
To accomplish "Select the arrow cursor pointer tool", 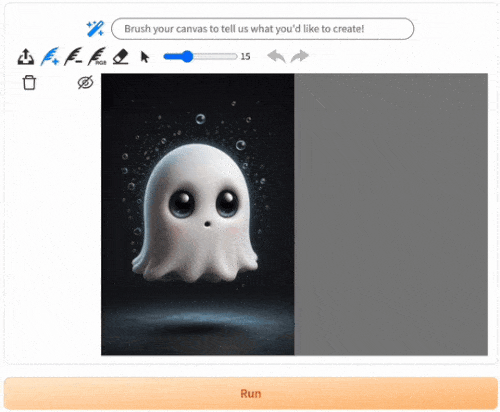I will (145, 57).
